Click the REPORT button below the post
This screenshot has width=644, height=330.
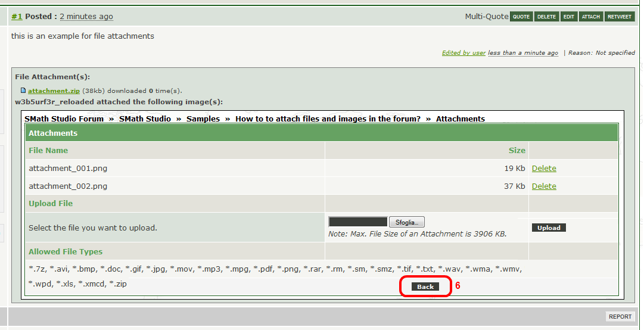pos(620,317)
